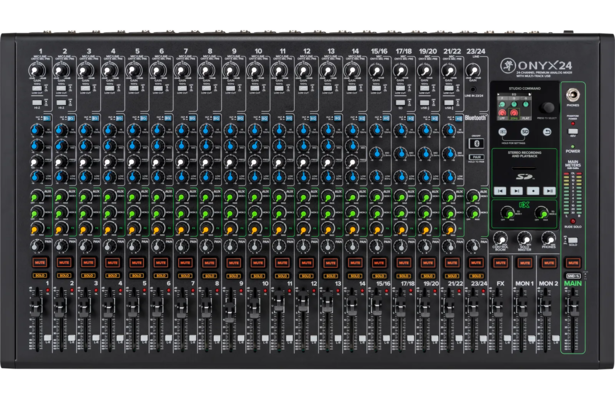Solo stereo channel 23/24
This screenshot has width=615, height=400.
click(x=476, y=276)
